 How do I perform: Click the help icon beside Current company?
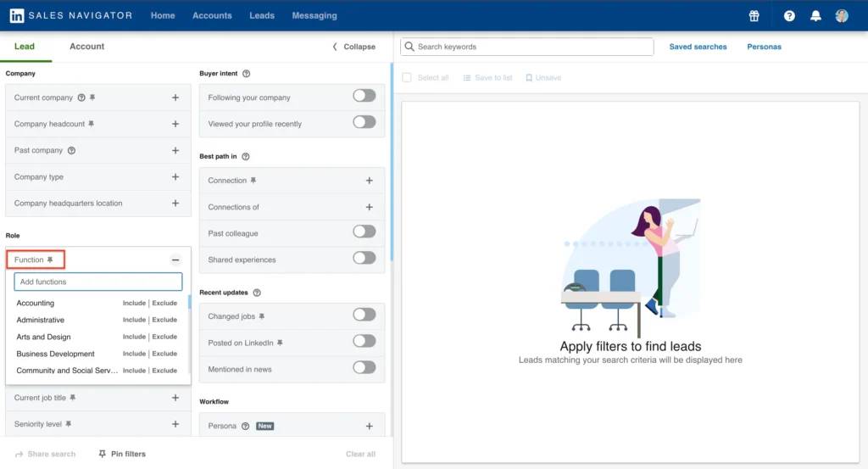pos(82,98)
